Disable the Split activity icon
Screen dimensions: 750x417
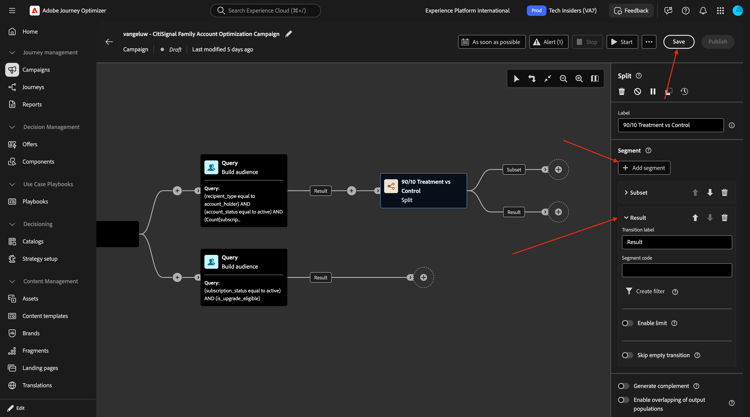coord(638,91)
